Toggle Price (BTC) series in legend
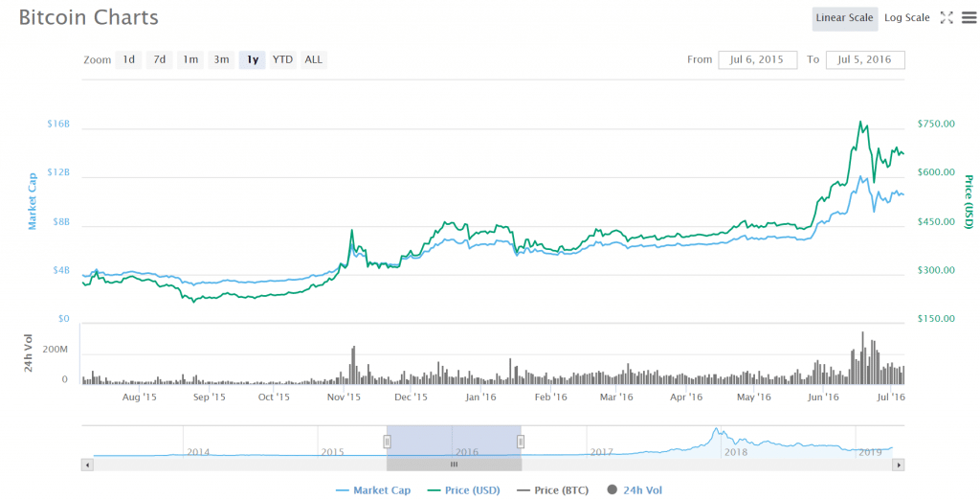The height and width of the screenshot is (500, 980). (552, 490)
